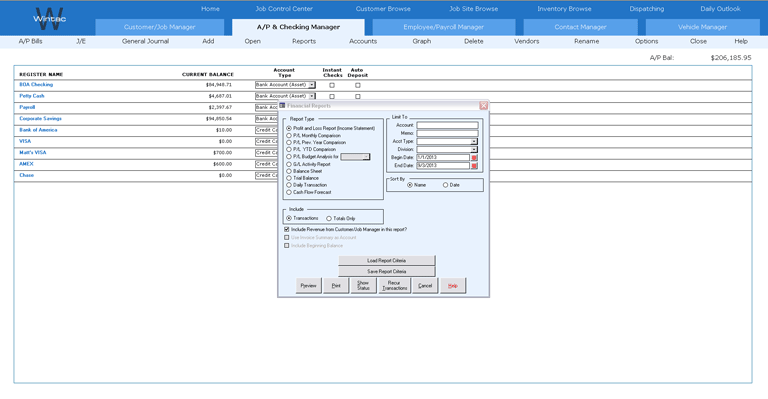The height and width of the screenshot is (399, 768).
Task: Click Load Report Criteria button
Action: click(386, 260)
